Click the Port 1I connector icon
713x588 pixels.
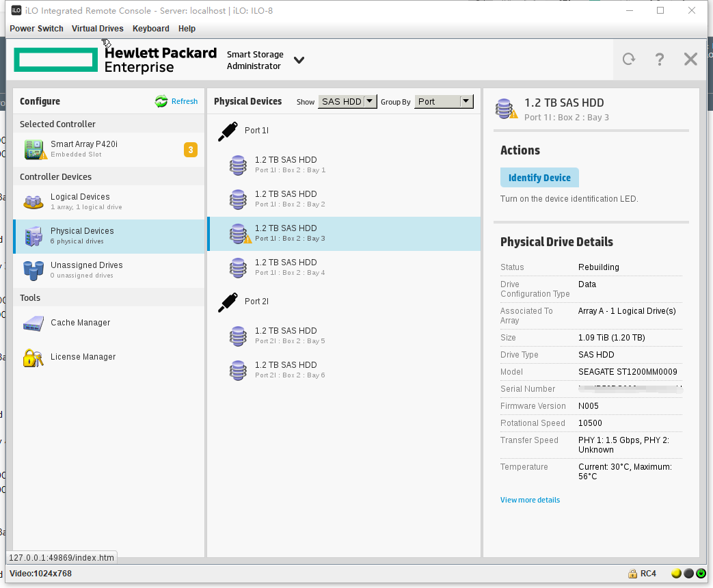(228, 131)
